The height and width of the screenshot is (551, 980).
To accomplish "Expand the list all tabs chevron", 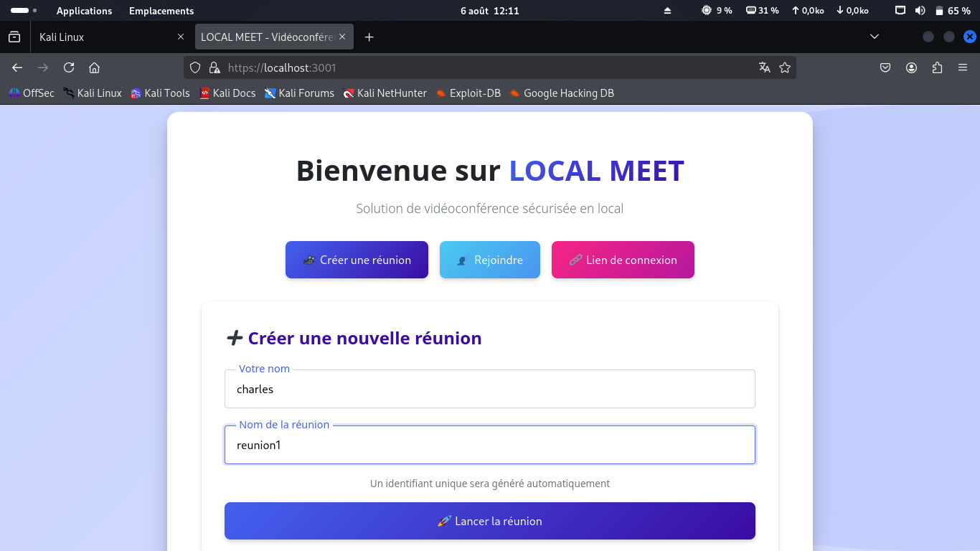I will pyautogui.click(x=874, y=37).
